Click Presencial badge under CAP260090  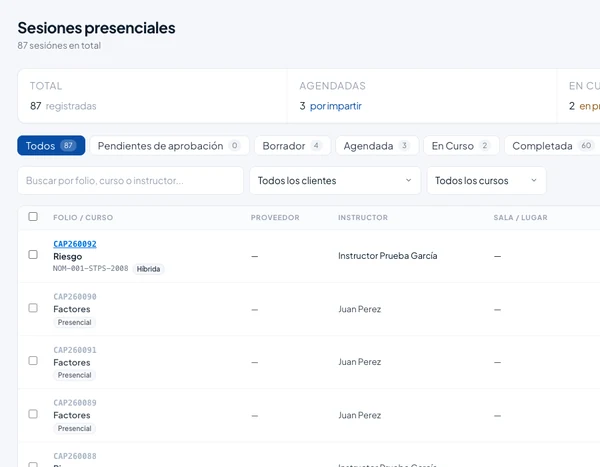tap(75, 322)
